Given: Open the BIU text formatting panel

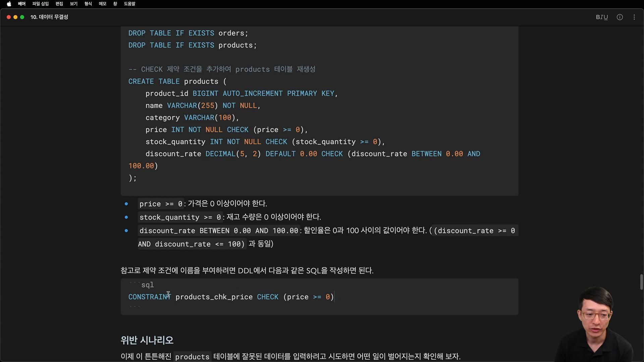Looking at the screenshot, I should click(x=602, y=17).
